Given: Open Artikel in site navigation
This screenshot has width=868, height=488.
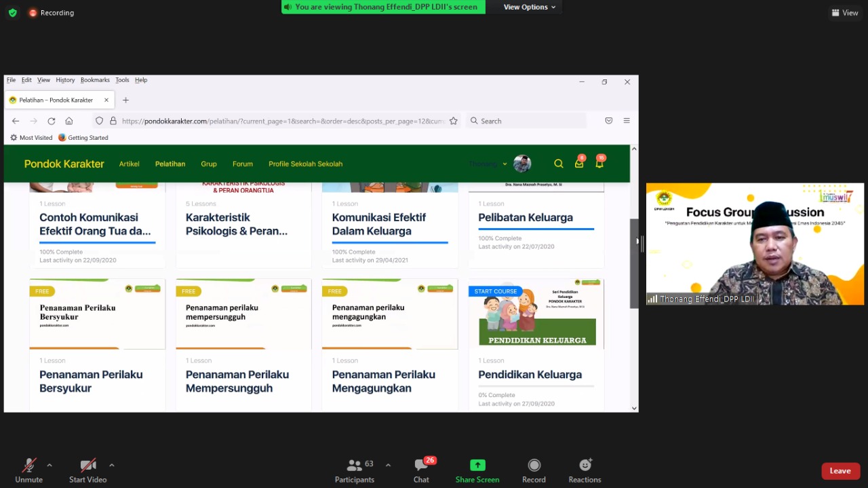Looking at the screenshot, I should [x=130, y=164].
